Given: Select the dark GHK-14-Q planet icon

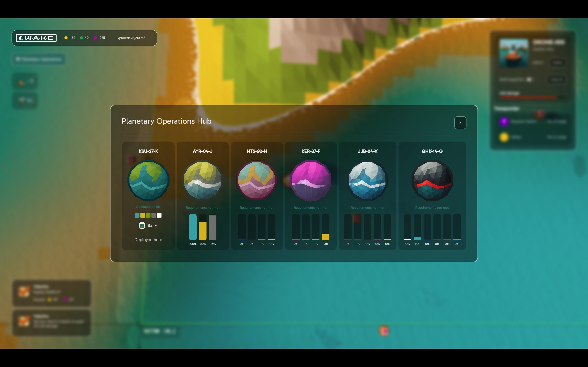Looking at the screenshot, I should pos(432,180).
